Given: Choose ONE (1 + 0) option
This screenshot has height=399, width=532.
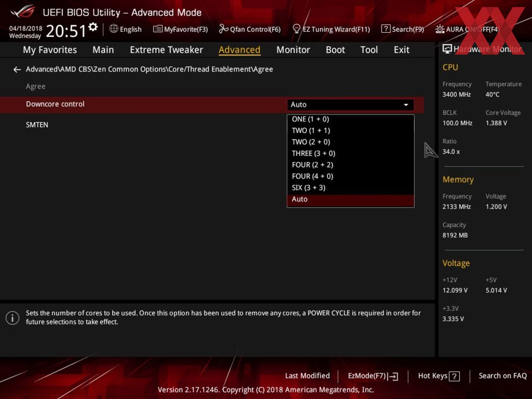Looking at the screenshot, I should coord(350,119).
